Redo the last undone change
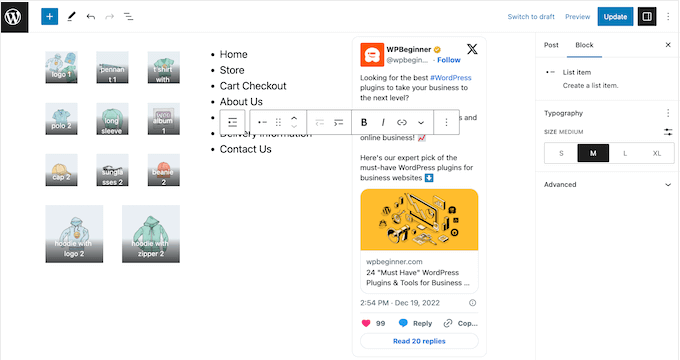The width and height of the screenshot is (680, 360). pyautogui.click(x=109, y=17)
